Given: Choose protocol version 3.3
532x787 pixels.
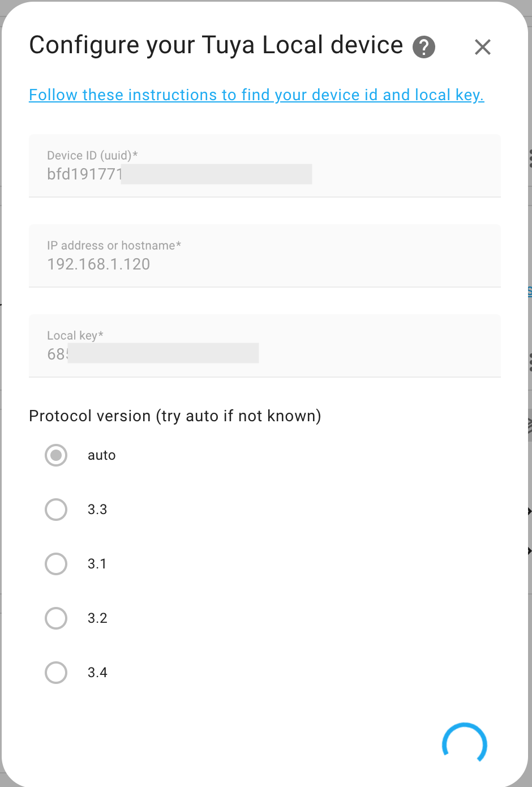Looking at the screenshot, I should coord(55,509).
